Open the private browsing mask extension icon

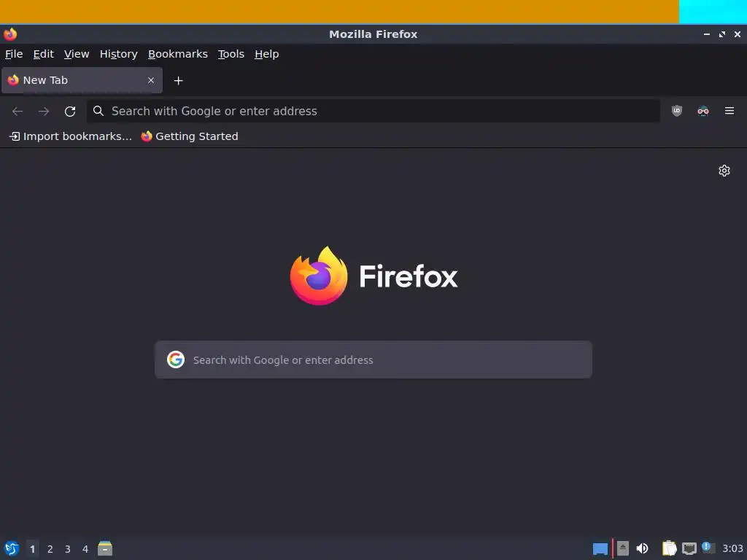tap(703, 111)
